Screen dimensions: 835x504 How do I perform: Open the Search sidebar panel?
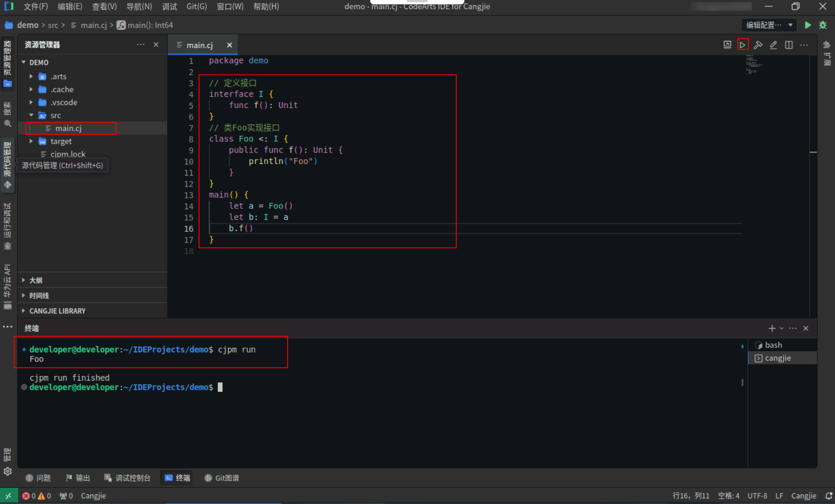[7, 114]
